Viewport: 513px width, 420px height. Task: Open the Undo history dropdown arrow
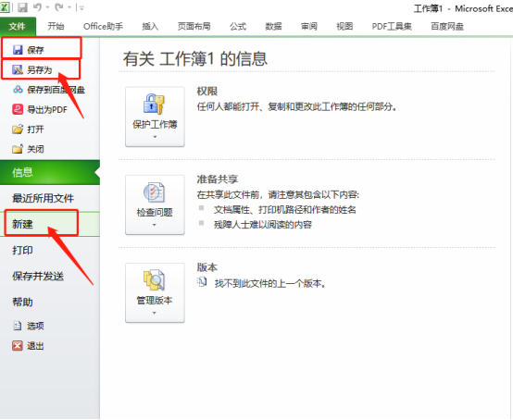(x=48, y=7)
